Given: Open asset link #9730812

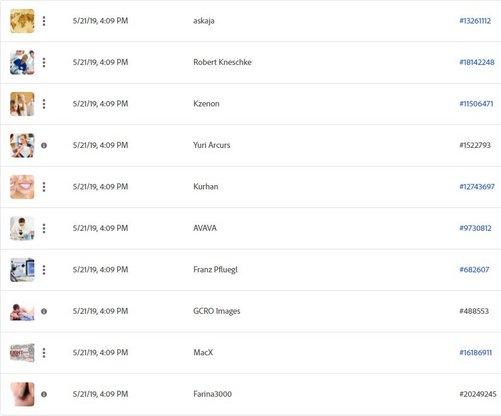Looking at the screenshot, I should pyautogui.click(x=475, y=228).
